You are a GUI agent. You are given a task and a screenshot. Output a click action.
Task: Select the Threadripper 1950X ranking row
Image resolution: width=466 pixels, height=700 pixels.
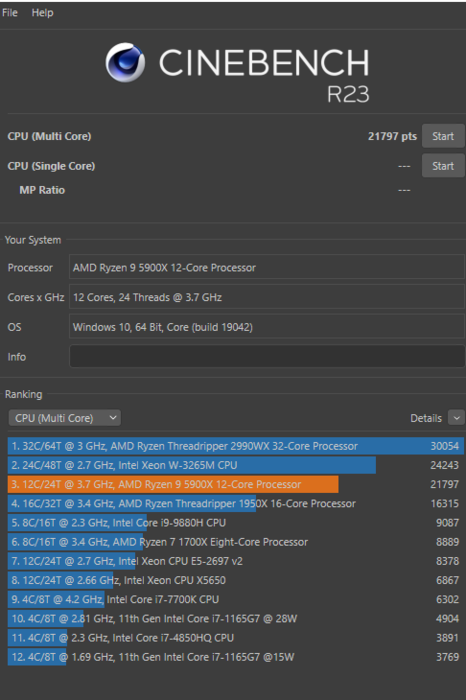[236, 504]
